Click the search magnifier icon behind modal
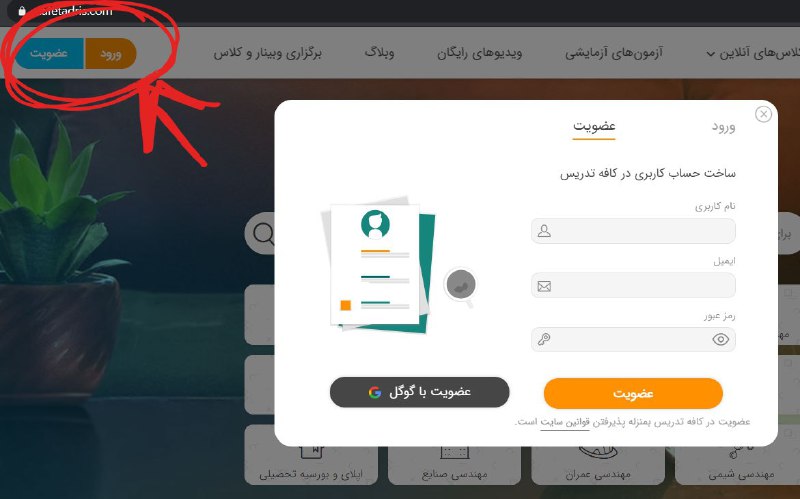 pyautogui.click(x=264, y=234)
